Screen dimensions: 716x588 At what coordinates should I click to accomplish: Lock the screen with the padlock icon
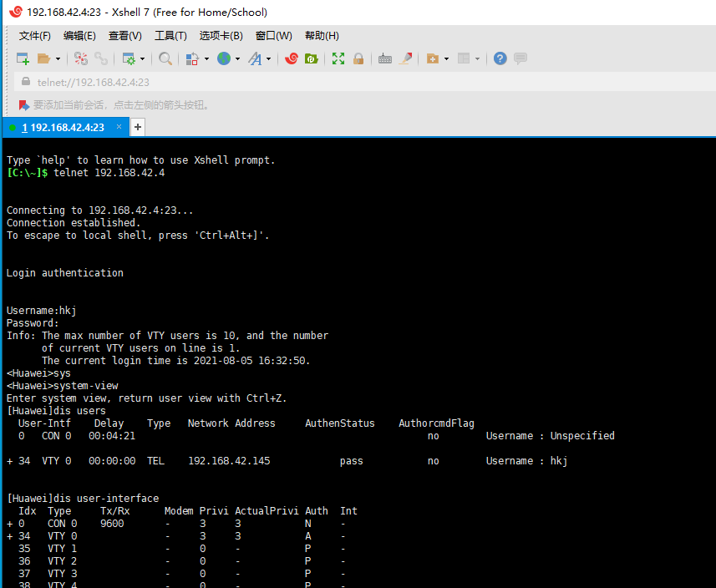(358, 58)
